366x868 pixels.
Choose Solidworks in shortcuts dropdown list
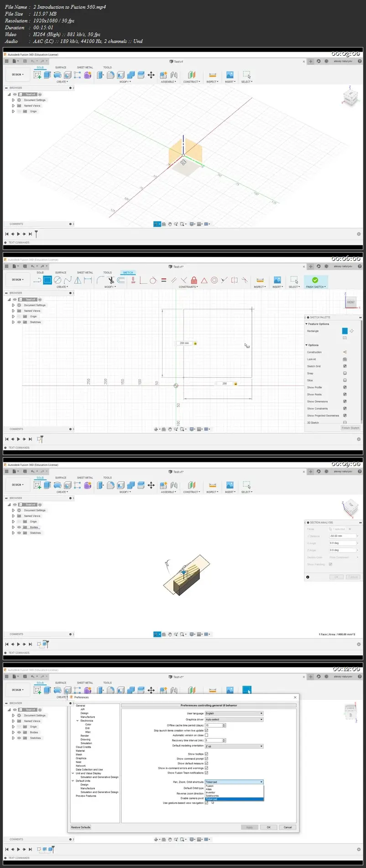pyautogui.click(x=235, y=796)
